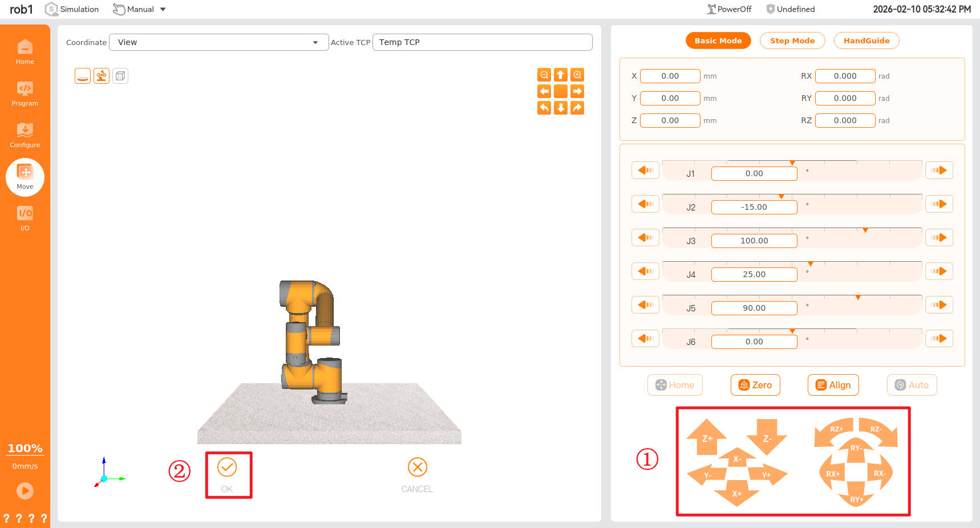Toggle the base platform display icon

coord(83,76)
